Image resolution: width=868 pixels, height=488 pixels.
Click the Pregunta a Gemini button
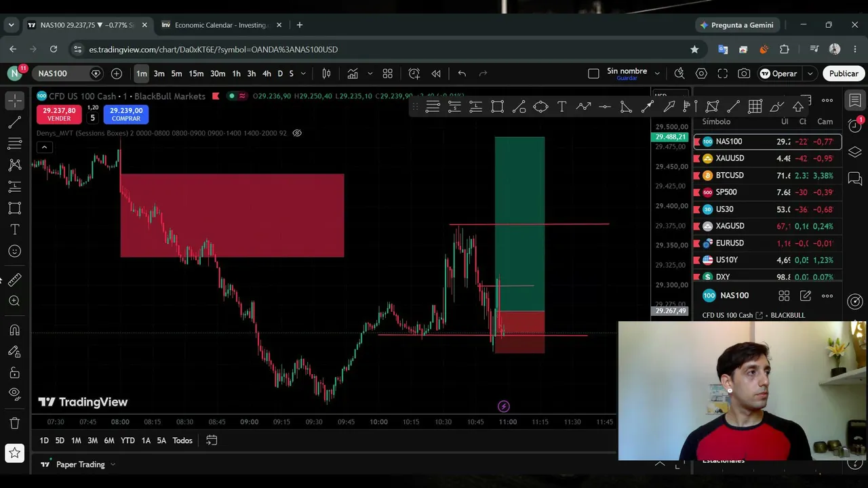(736, 25)
